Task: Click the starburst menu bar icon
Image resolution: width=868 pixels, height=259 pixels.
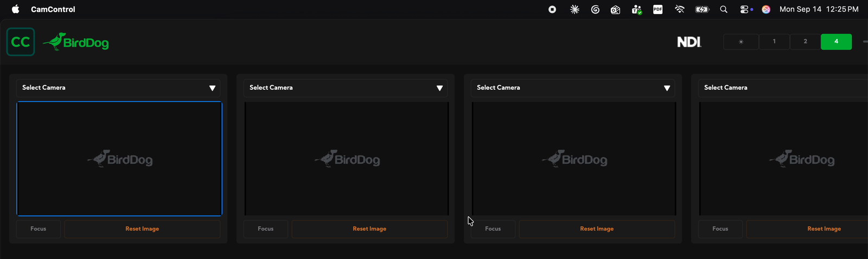Action: 575,9
